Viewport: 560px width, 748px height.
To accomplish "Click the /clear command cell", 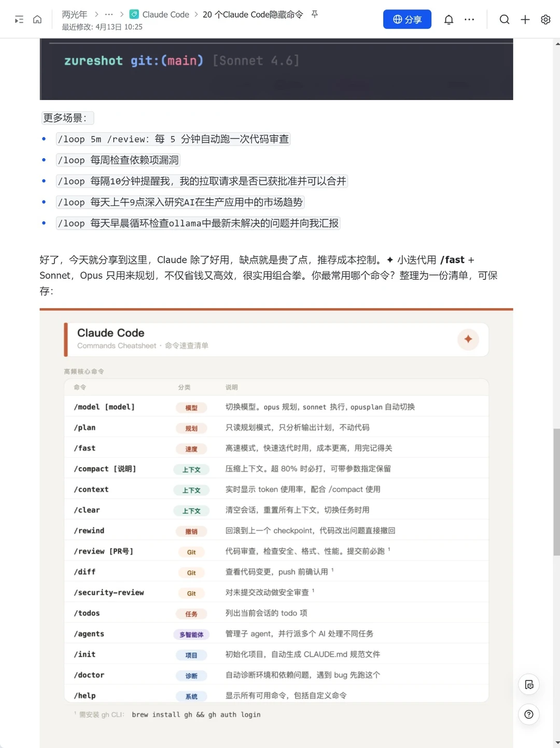I will click(87, 510).
